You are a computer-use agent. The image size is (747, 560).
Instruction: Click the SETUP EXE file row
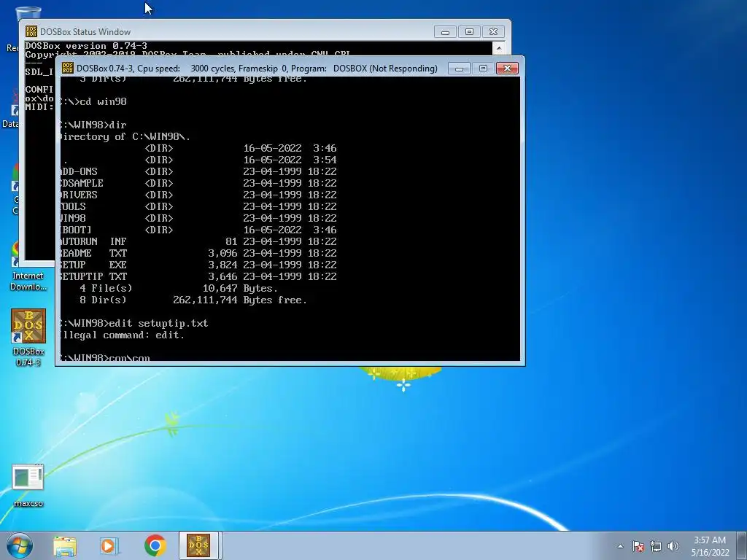(198, 265)
